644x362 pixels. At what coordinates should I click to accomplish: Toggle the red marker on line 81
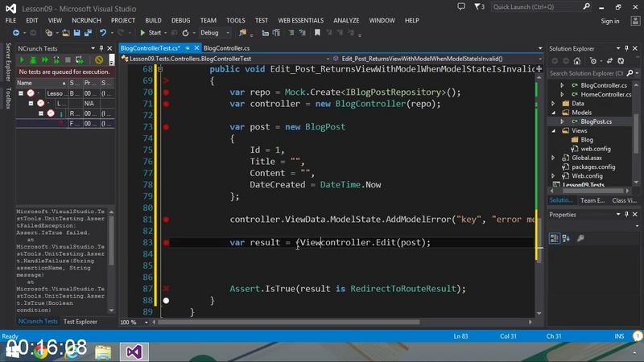pos(166,220)
